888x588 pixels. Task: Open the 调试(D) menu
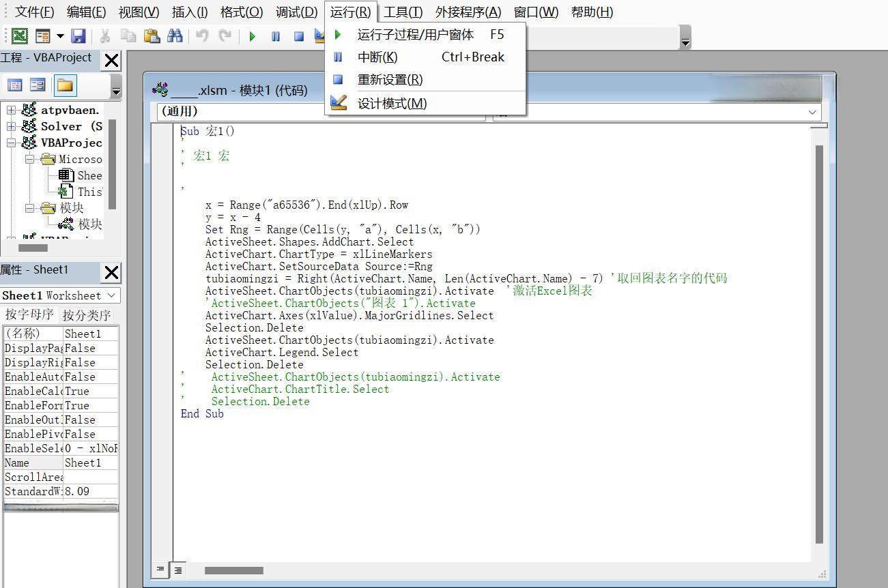tap(296, 12)
